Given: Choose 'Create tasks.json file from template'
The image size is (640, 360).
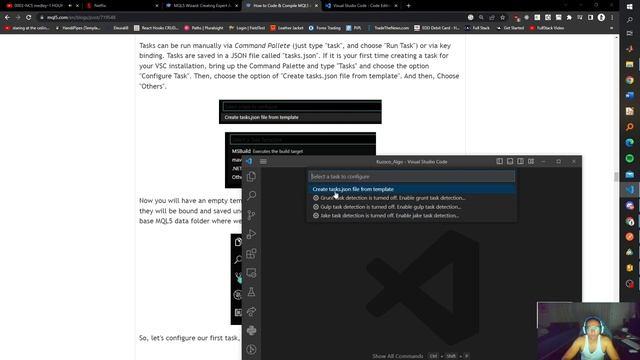Looking at the screenshot, I should tap(411, 189).
